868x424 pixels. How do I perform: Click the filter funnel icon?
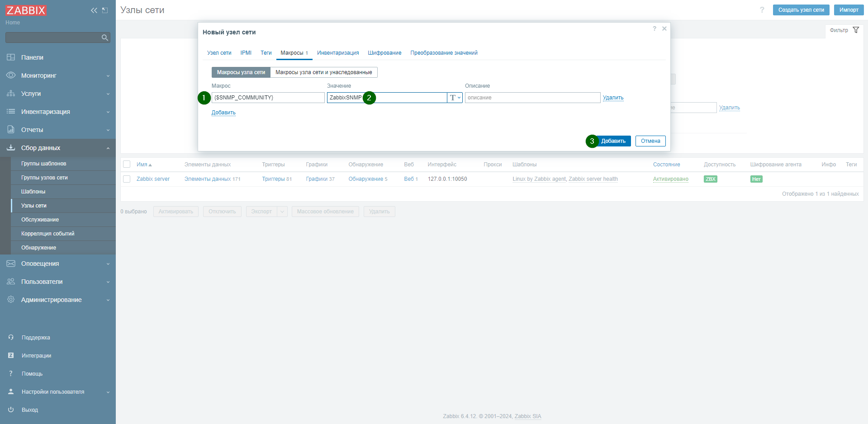(856, 30)
